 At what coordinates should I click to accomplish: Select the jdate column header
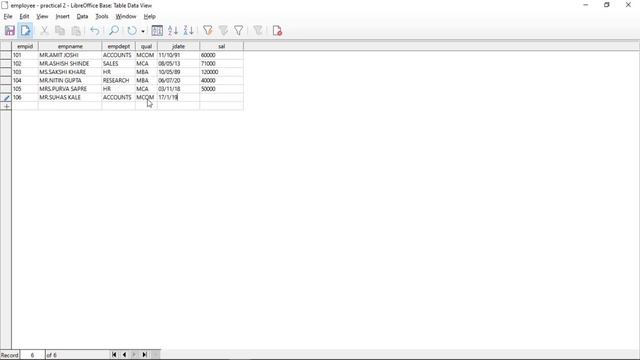pos(178,46)
